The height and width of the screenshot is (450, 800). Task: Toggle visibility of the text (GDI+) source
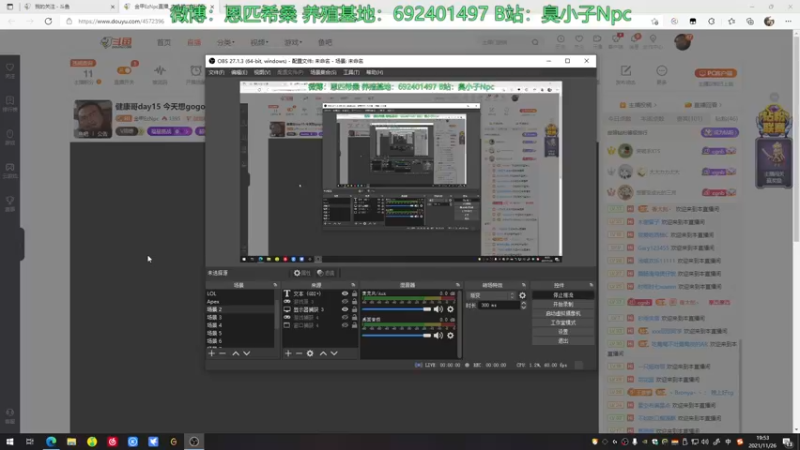pyautogui.click(x=345, y=294)
